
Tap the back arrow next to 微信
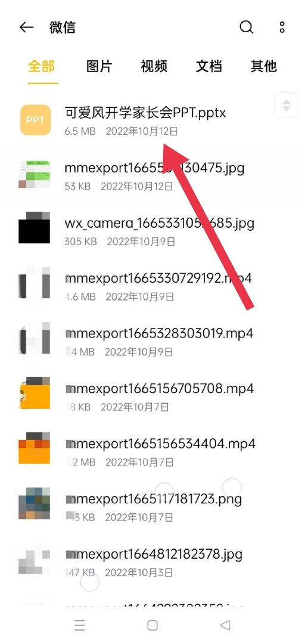tap(26, 27)
